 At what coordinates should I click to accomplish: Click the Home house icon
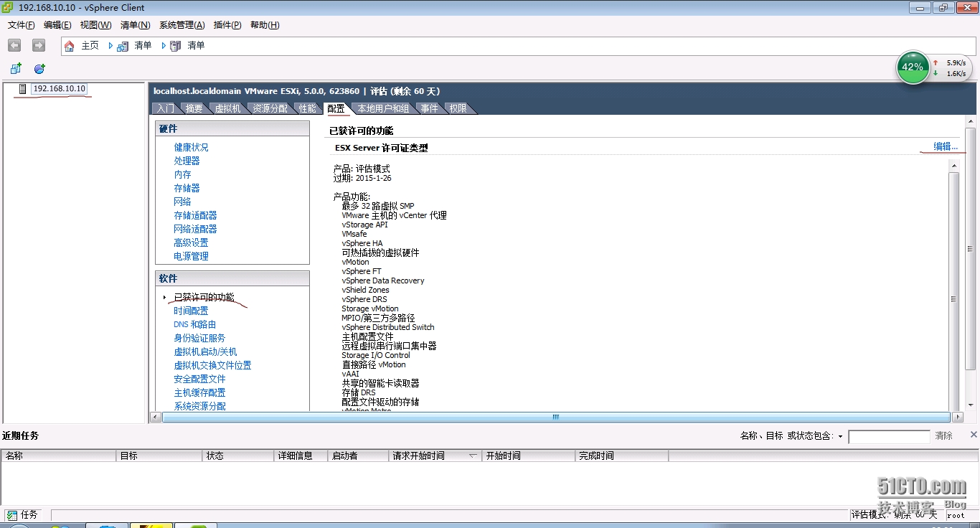coord(70,46)
